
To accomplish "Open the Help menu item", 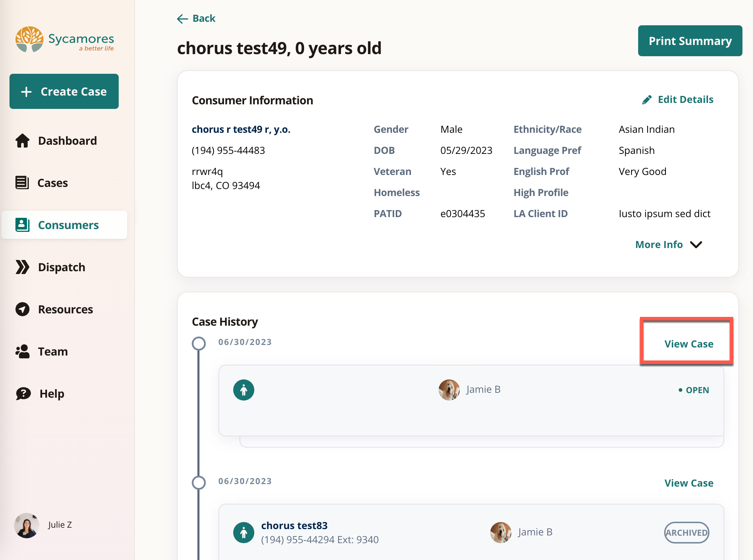I will (x=64, y=393).
